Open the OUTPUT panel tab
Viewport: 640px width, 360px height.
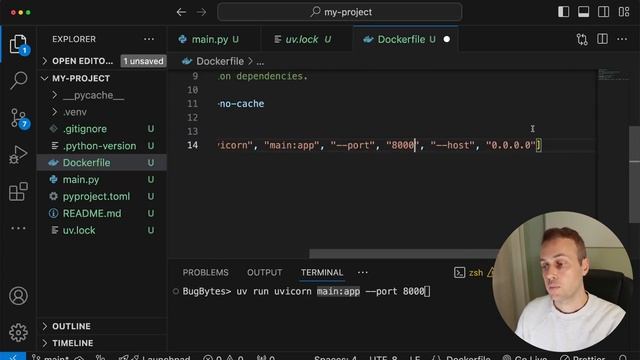(264, 272)
